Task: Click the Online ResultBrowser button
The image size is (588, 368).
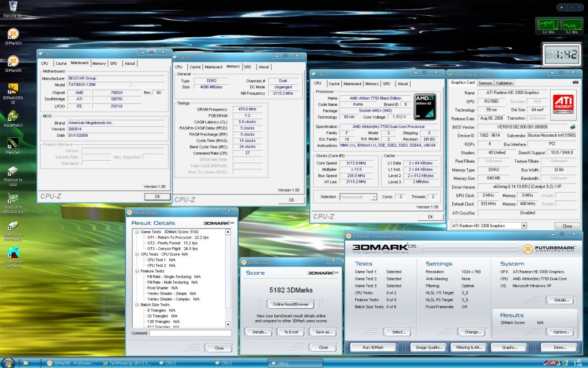Action: click(290, 304)
